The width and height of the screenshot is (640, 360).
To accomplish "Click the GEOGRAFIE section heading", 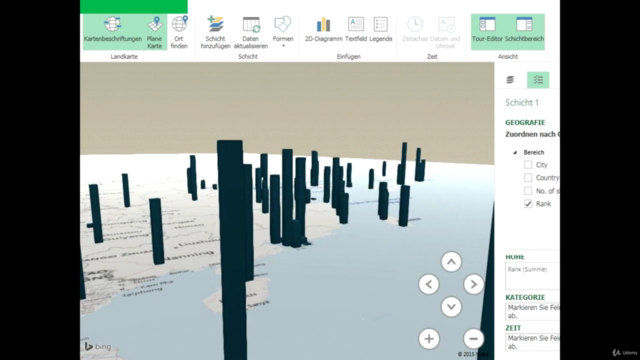I will pyautogui.click(x=525, y=122).
